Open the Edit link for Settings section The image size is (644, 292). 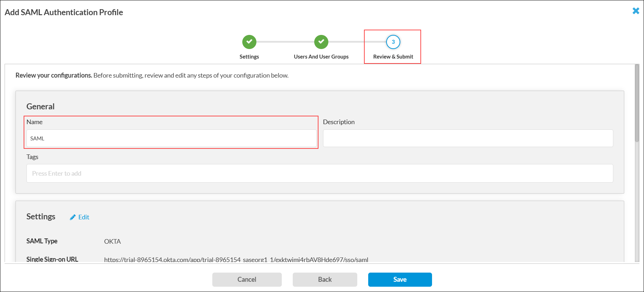point(84,217)
